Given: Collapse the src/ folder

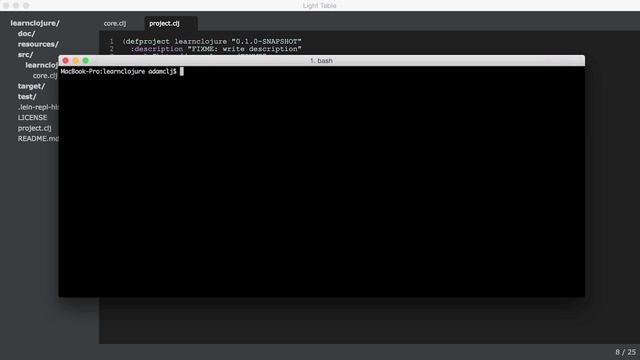Looking at the screenshot, I should point(25,54).
